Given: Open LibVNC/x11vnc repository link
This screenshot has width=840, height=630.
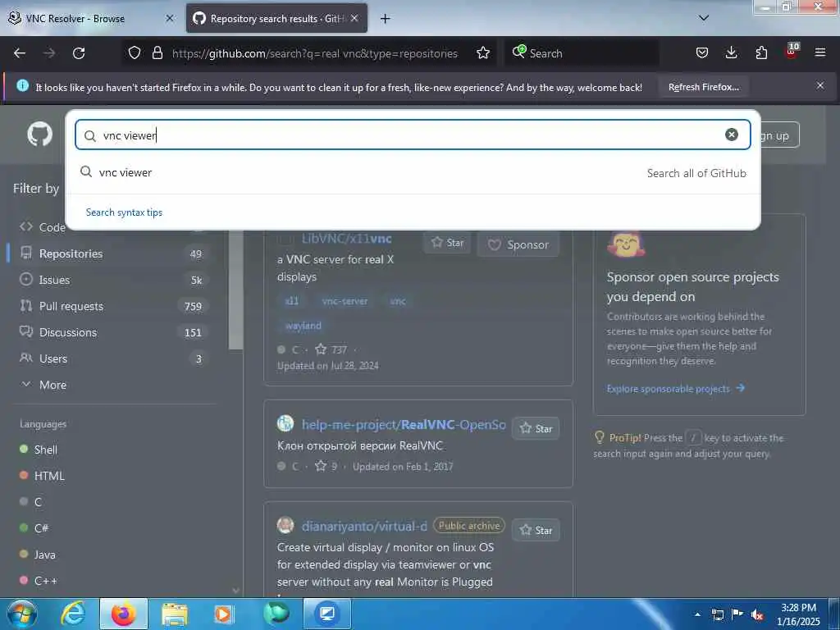Looking at the screenshot, I should pos(346,239).
